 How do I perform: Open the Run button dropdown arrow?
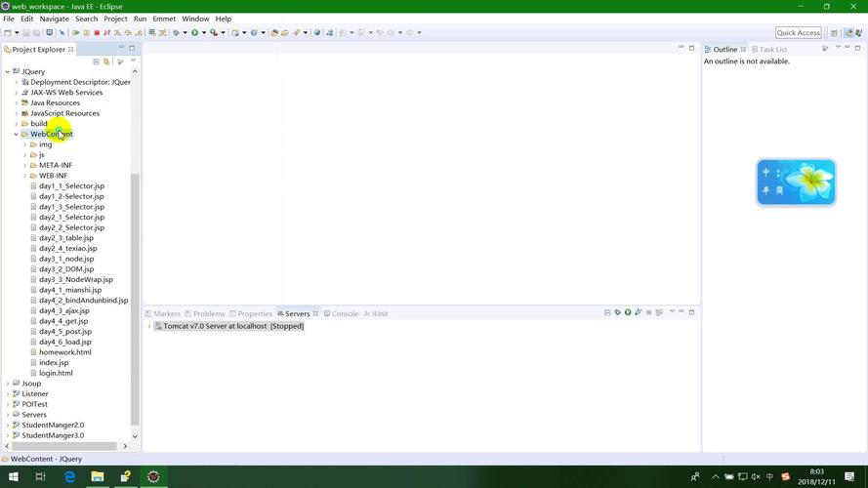tap(204, 32)
